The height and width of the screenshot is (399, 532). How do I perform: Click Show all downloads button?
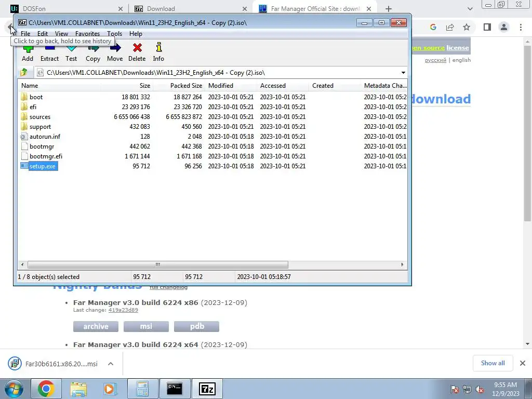[493, 363]
